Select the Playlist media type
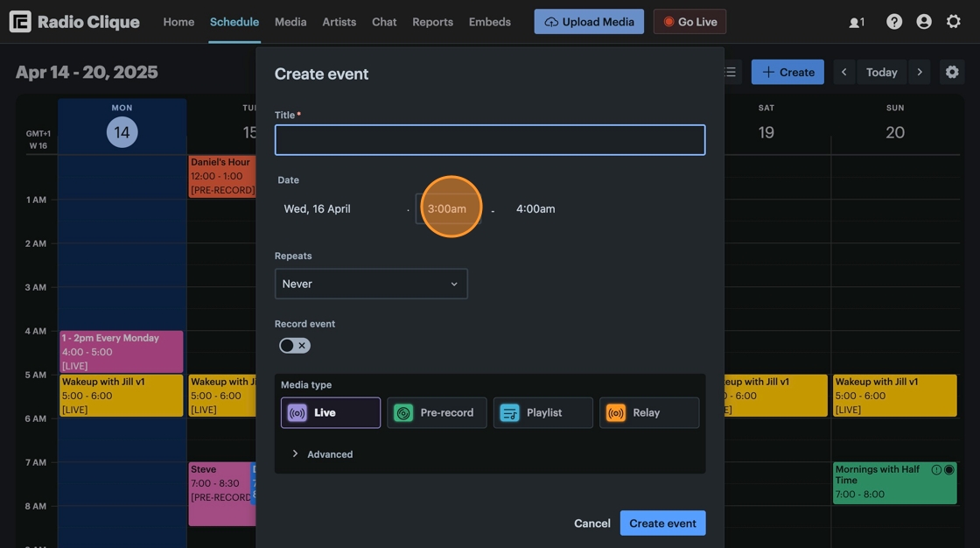The image size is (980, 548). pyautogui.click(x=543, y=413)
